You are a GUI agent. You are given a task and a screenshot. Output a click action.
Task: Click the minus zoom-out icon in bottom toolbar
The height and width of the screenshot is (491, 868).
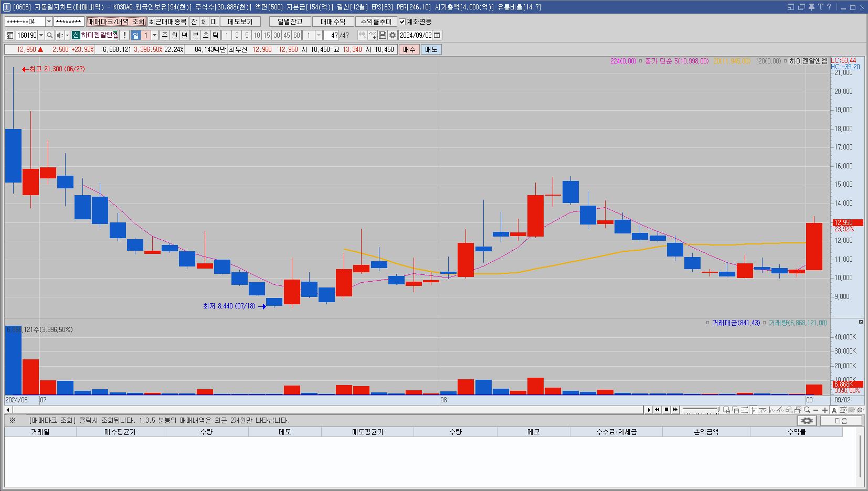coord(816,410)
